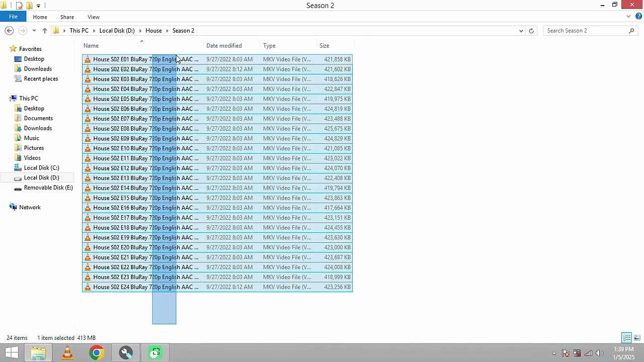
Task: Click File Explorer on the taskbar
Action: pos(38,353)
